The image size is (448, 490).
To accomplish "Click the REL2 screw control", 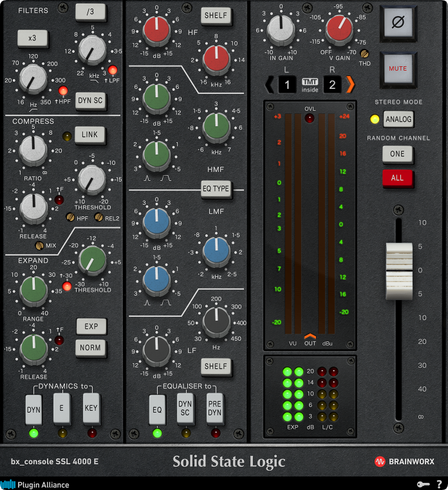I will (98, 217).
